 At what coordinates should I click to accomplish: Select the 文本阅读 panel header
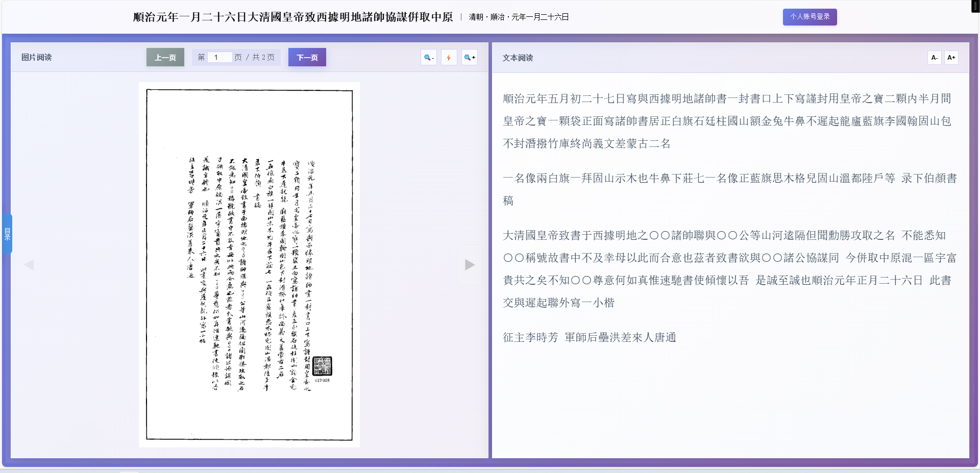517,58
